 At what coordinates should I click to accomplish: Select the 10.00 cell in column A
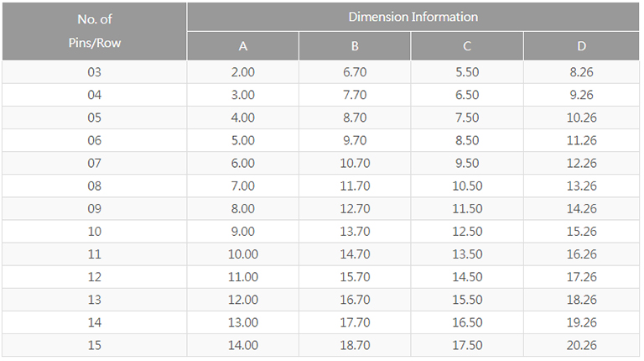pos(243,254)
